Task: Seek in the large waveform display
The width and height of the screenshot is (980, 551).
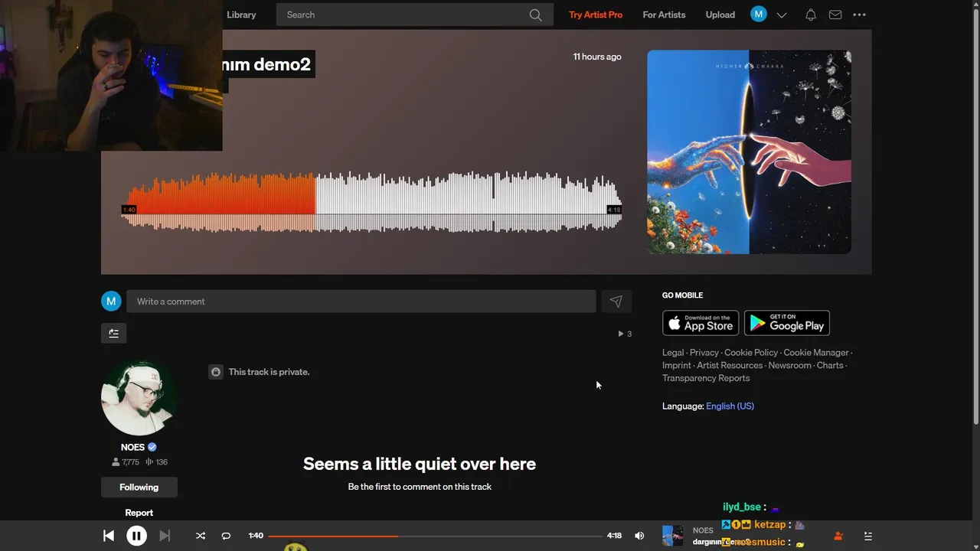Action: tap(371, 203)
